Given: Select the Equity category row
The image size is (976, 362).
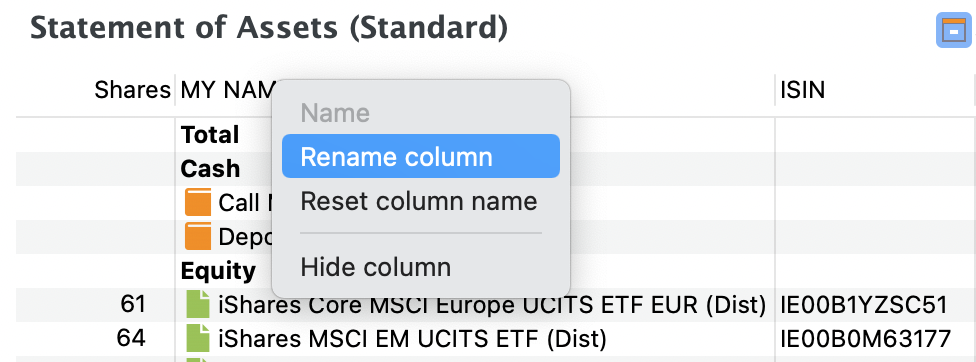Looking at the screenshot, I should 495,271.
